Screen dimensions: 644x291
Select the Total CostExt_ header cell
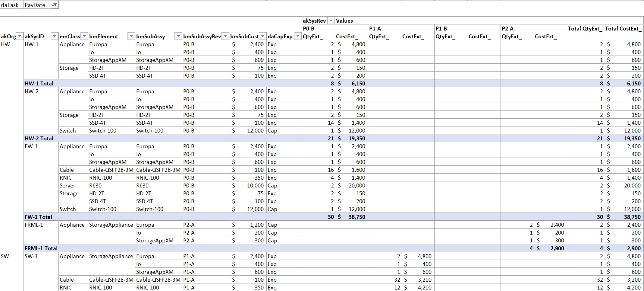pos(624,28)
